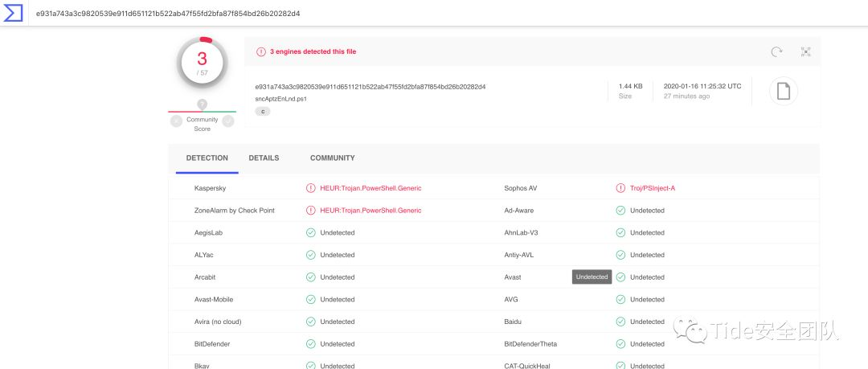The width and height of the screenshot is (868, 369).
Task: Click the Ad-Aware undetected checkmark icon
Action: pyautogui.click(x=620, y=211)
